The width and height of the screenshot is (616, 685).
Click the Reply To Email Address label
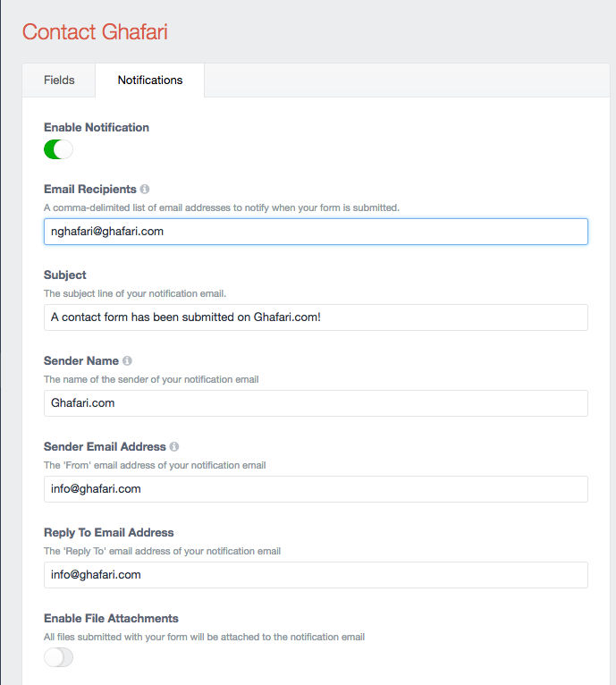[x=109, y=533]
